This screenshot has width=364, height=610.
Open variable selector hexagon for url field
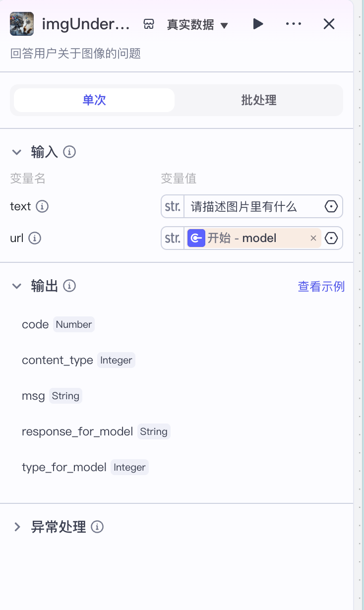point(331,239)
